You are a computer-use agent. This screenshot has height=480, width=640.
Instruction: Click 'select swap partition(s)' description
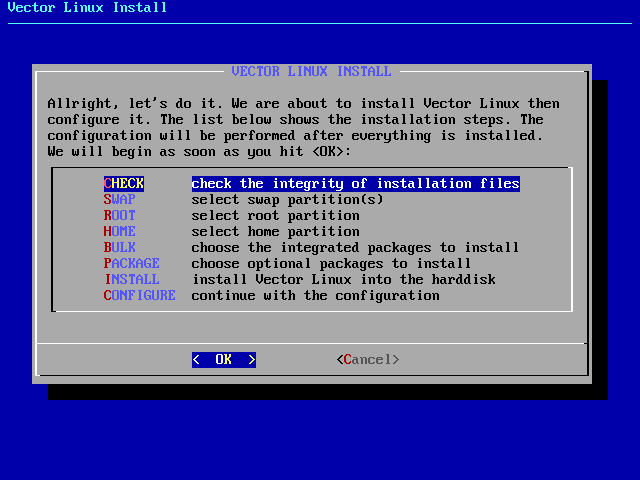(287, 200)
